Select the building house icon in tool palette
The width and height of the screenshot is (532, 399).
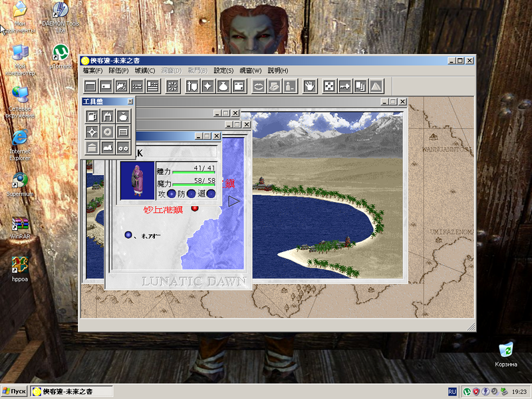(92, 148)
